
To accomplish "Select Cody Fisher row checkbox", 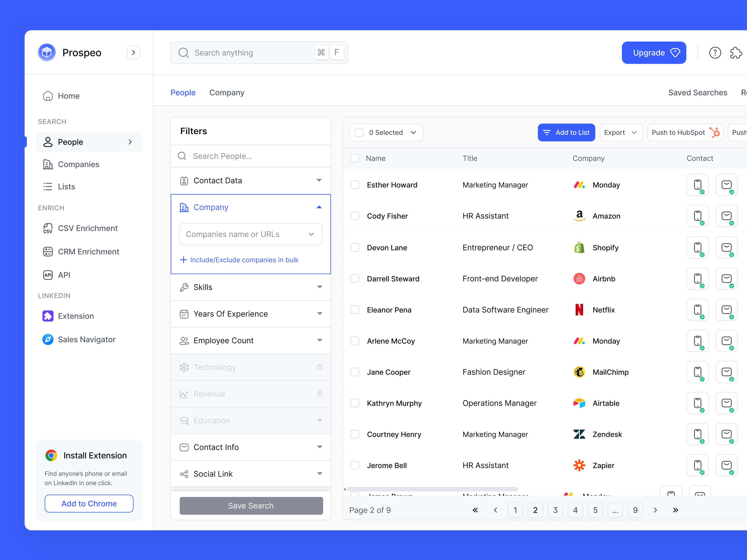I will coord(355,216).
